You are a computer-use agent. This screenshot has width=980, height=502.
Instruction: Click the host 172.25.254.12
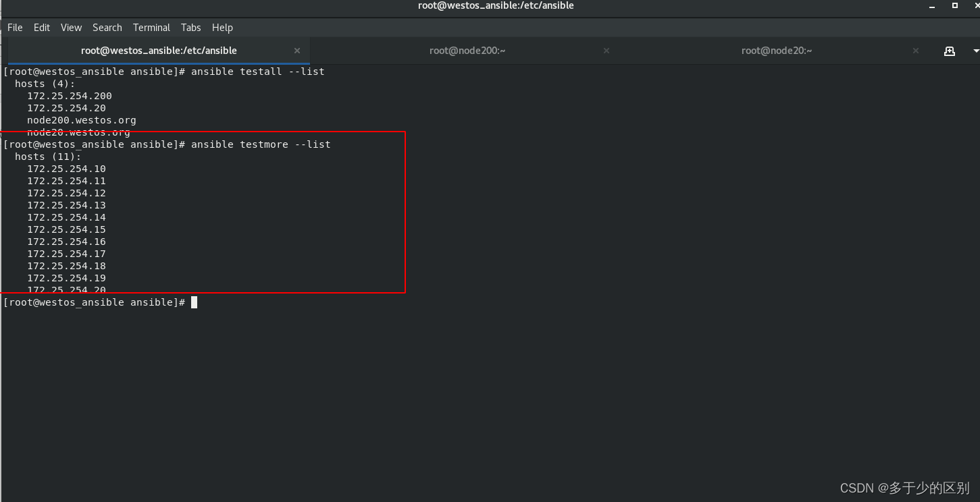66,193
